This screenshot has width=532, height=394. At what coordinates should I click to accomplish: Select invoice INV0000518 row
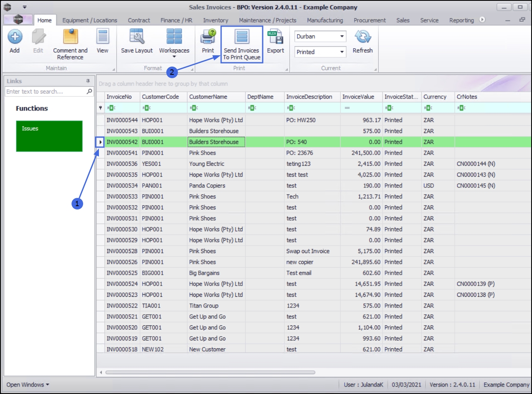(314, 349)
